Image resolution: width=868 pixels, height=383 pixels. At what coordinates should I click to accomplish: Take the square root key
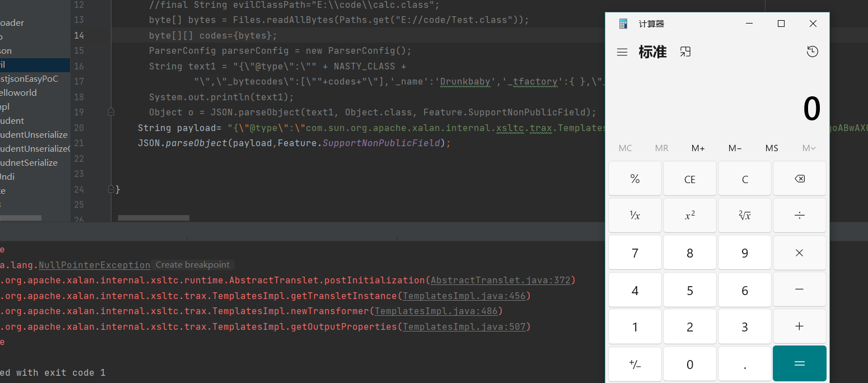click(745, 216)
